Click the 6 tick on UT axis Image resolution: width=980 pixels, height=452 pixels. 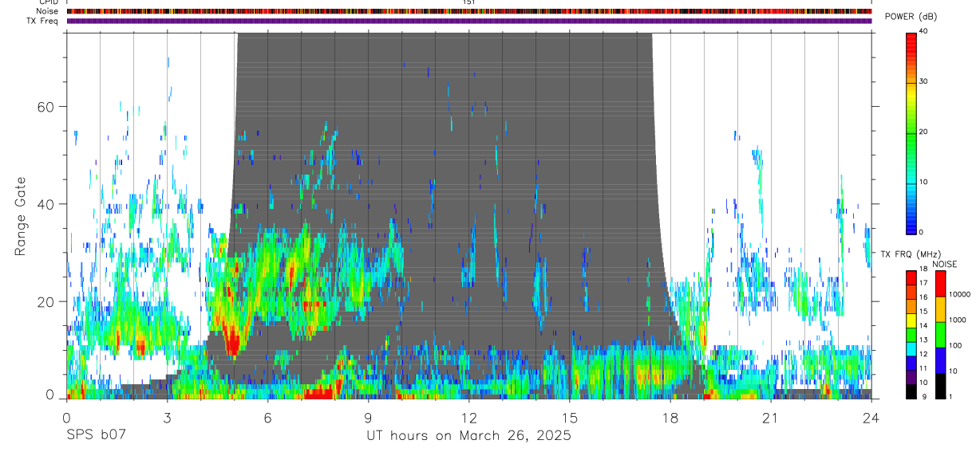tap(267, 418)
